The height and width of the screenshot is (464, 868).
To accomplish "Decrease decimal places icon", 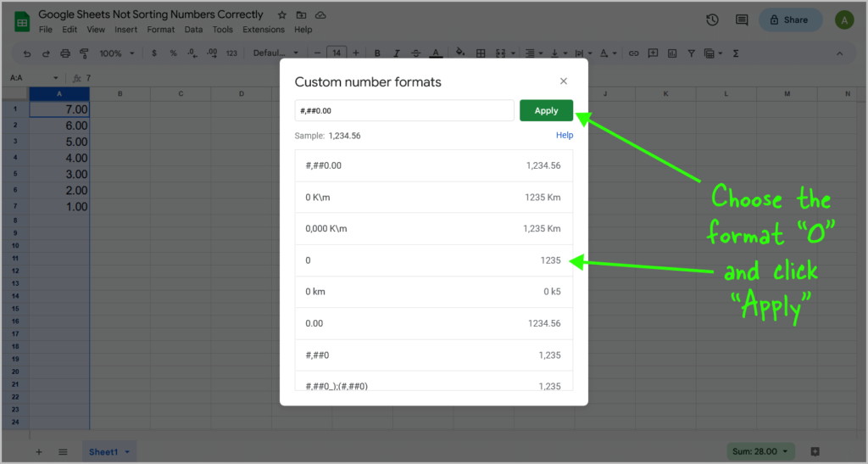I will tap(192, 53).
